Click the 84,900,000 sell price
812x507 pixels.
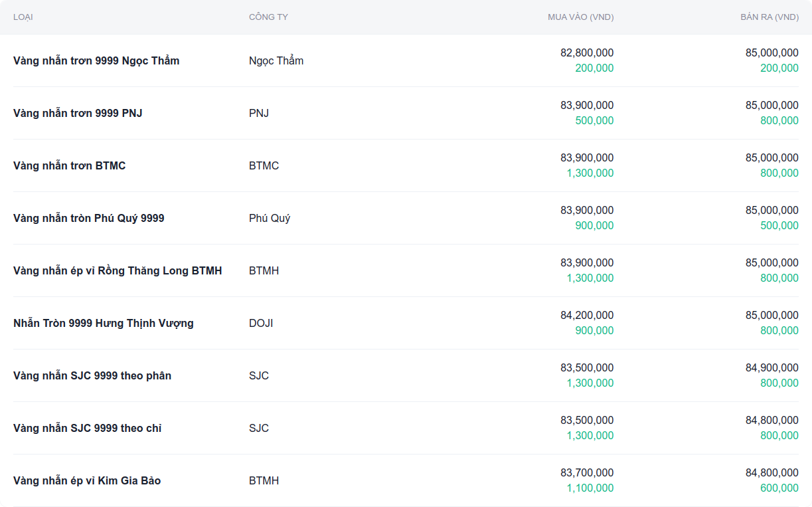pos(771,367)
